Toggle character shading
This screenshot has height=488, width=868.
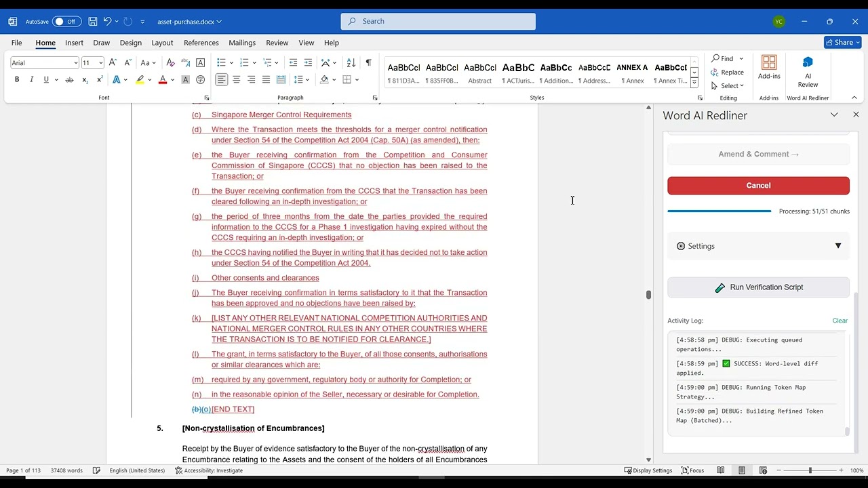tap(185, 79)
